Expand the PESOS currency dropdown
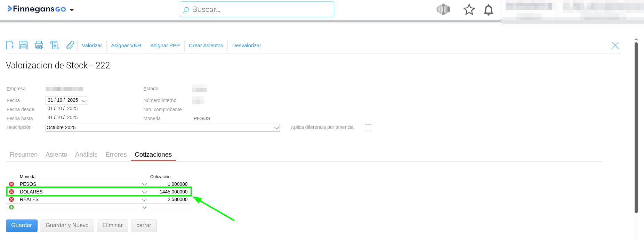This screenshot has width=644, height=240. (144, 184)
